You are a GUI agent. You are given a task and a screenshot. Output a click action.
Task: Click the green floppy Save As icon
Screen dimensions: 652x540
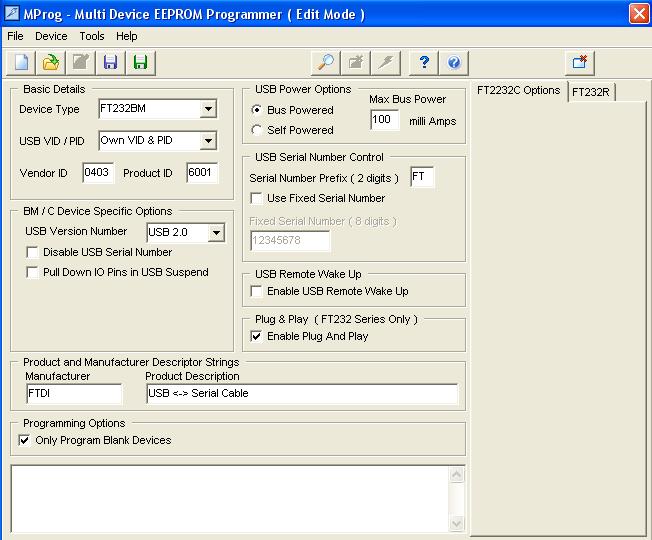coord(140,62)
